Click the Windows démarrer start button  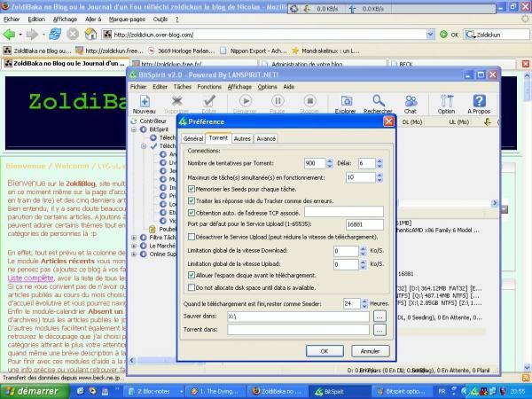(34, 392)
